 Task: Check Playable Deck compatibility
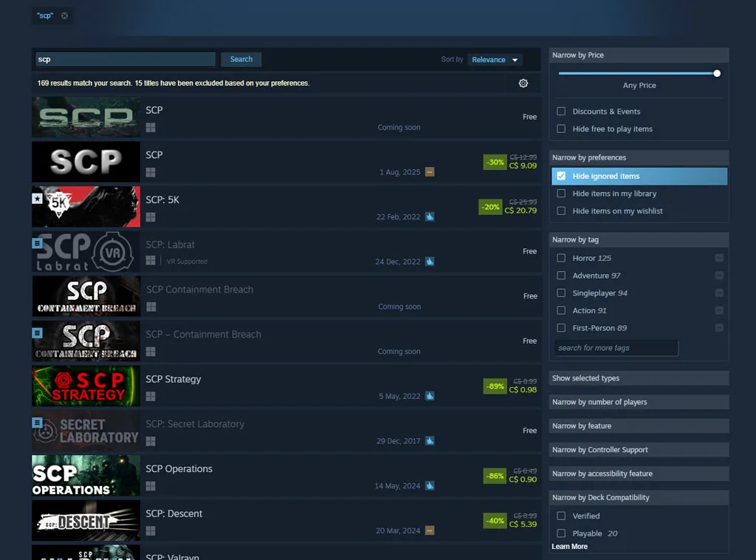click(x=561, y=533)
